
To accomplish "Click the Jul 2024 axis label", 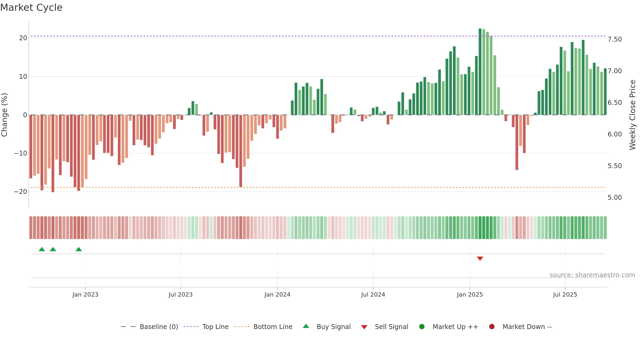I will (373, 295).
